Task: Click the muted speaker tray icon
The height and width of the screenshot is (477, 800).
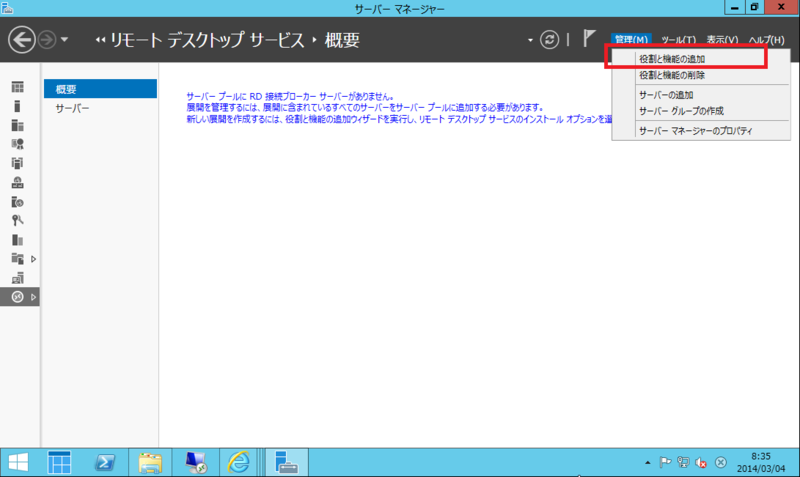Action: (701, 463)
